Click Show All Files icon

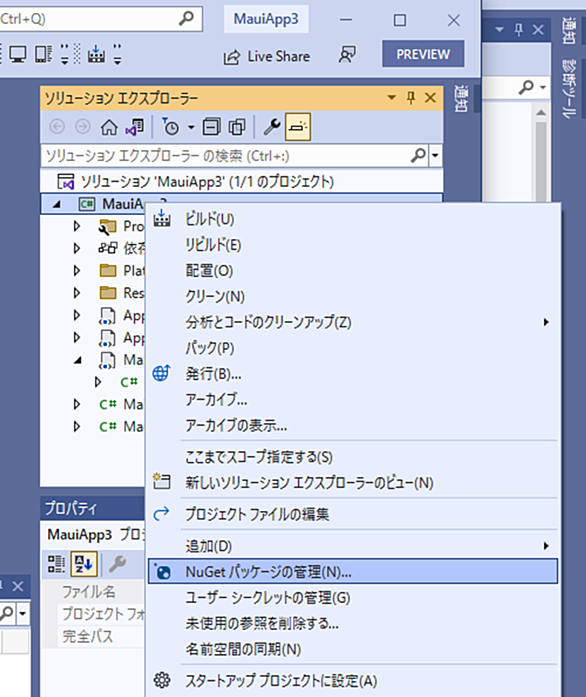tap(237, 127)
